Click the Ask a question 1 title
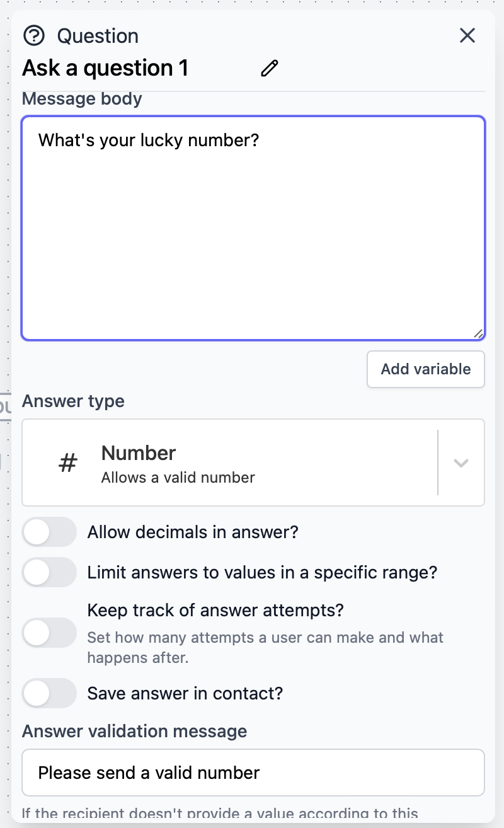The width and height of the screenshot is (504, 828). [x=105, y=67]
